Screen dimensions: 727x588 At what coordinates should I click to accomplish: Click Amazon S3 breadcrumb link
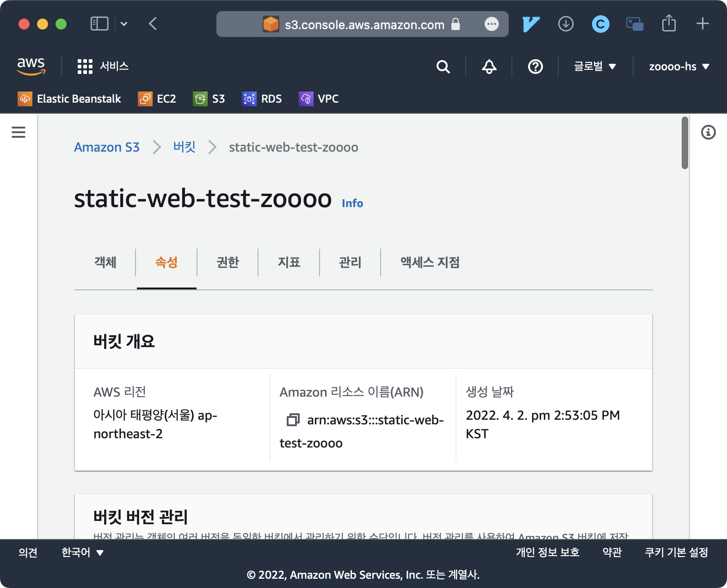tap(107, 147)
